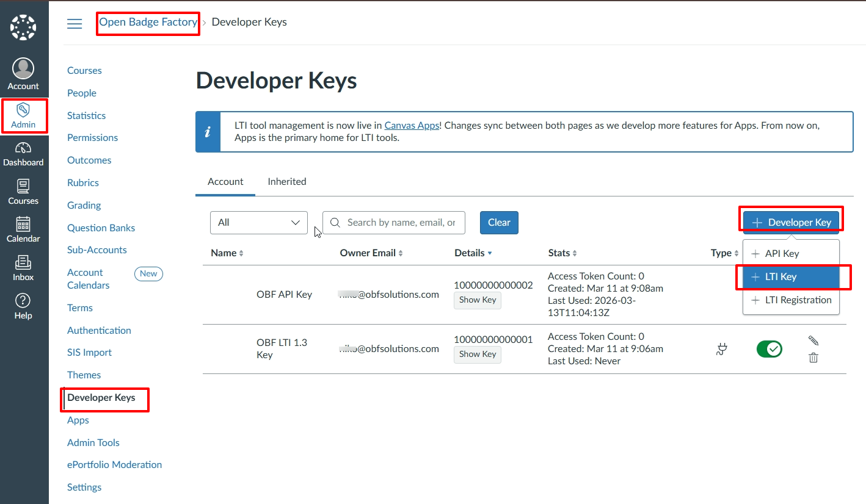Open the Admin Tools sidebar link
866x504 pixels.
tap(93, 443)
